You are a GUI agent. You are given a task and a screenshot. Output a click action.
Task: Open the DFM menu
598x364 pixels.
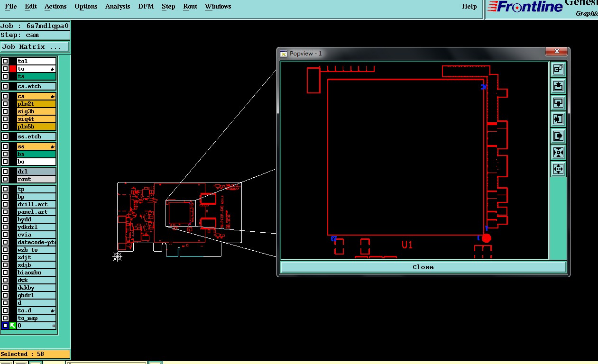[146, 6]
